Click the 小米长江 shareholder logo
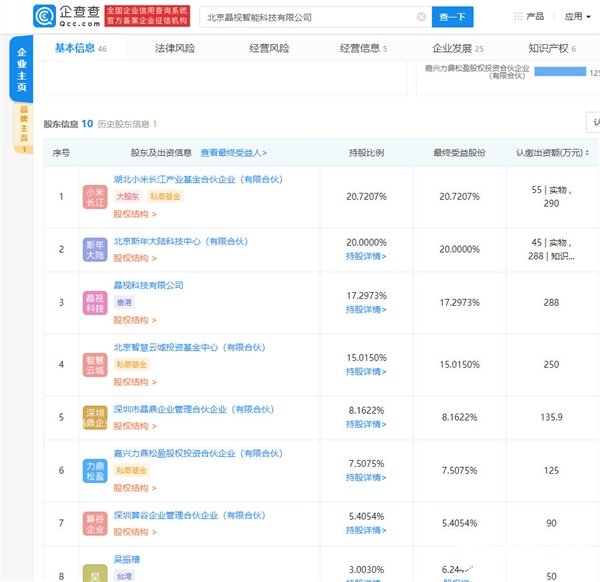This screenshot has width=600, height=582. 95,197
